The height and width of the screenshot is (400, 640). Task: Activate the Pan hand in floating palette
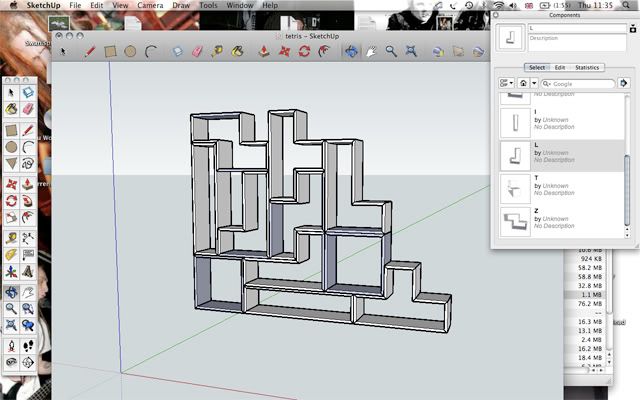point(28,292)
